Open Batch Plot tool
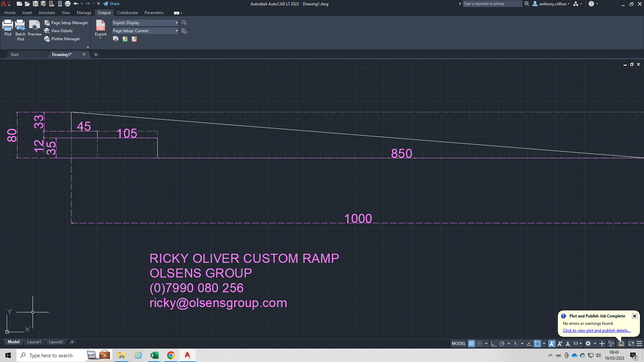This screenshot has height=362, width=644. [x=20, y=25]
